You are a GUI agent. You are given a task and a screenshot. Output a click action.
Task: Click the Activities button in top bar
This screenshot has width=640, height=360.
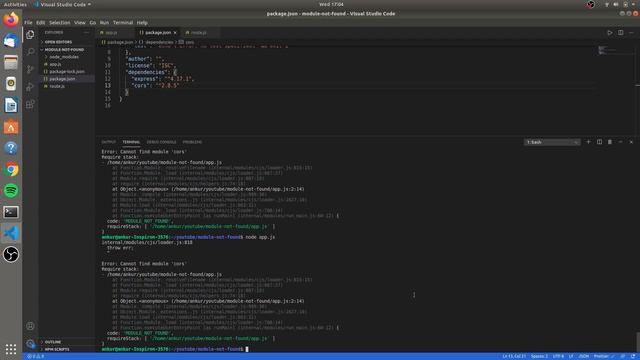click(15, 4)
